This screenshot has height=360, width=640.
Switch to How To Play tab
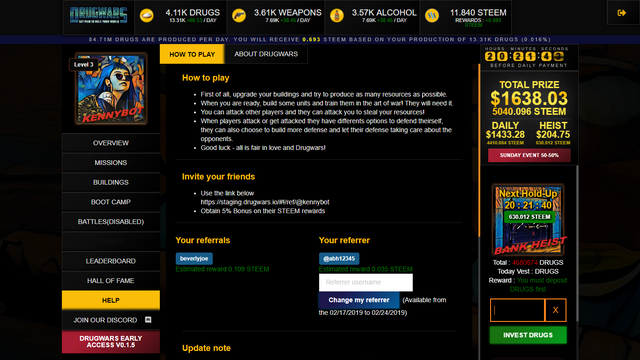point(192,54)
